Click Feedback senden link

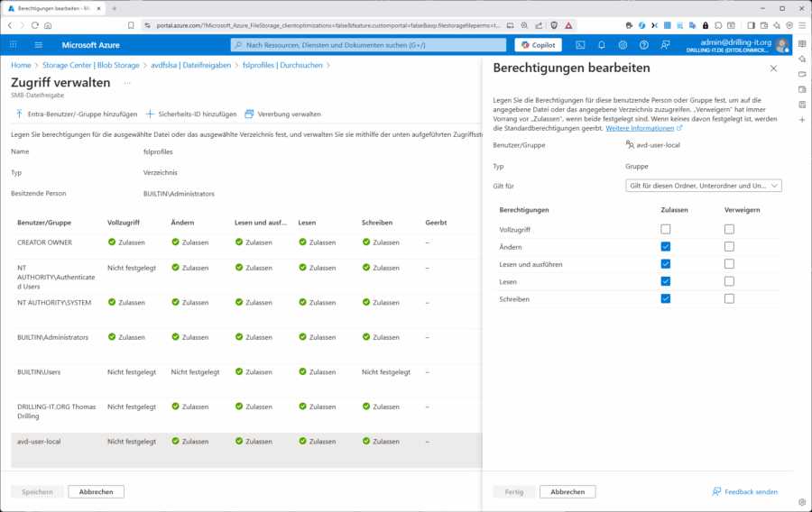(x=744, y=492)
